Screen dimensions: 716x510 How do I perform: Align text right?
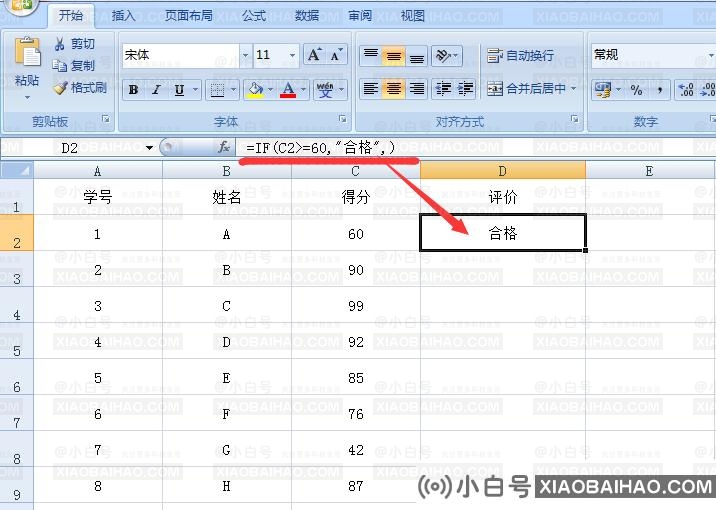416,89
